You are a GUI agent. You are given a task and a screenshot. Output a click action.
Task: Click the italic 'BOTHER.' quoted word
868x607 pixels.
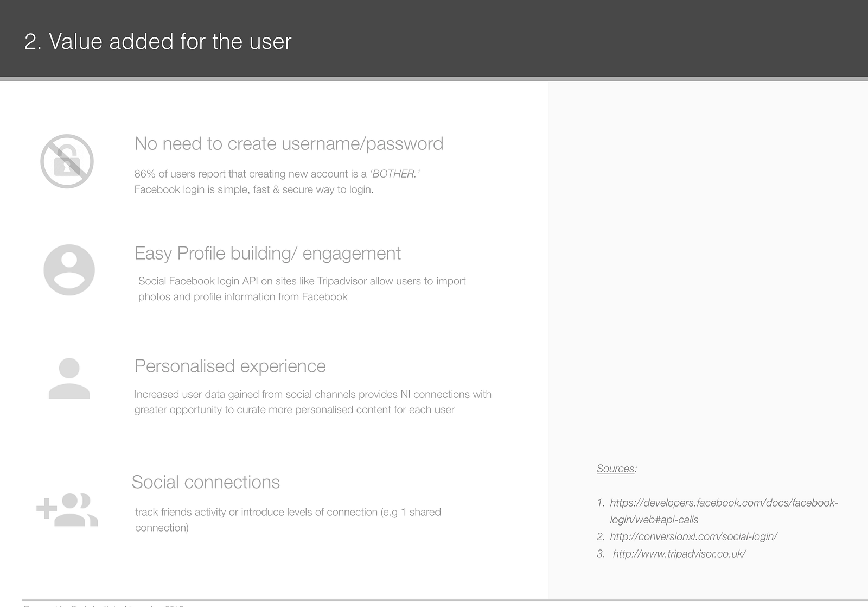(395, 174)
